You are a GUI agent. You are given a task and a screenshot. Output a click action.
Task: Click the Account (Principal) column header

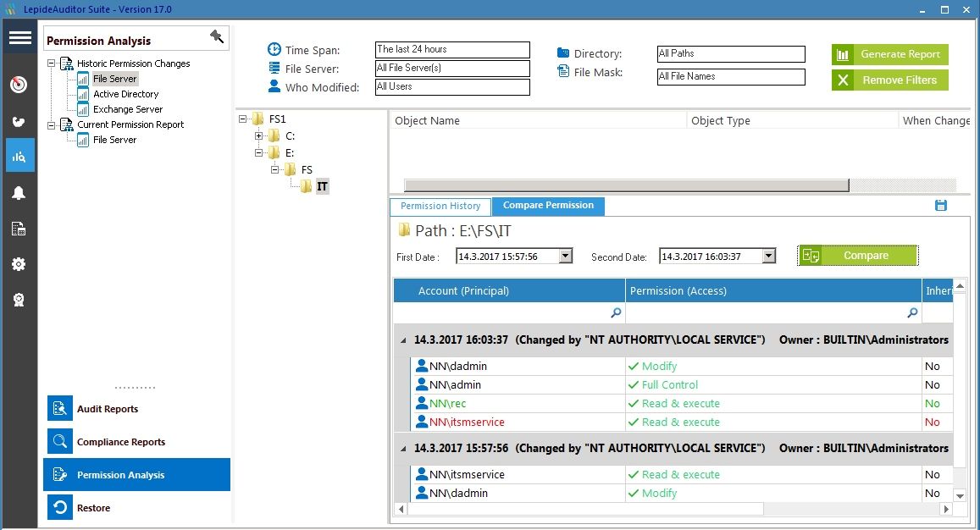(509, 290)
